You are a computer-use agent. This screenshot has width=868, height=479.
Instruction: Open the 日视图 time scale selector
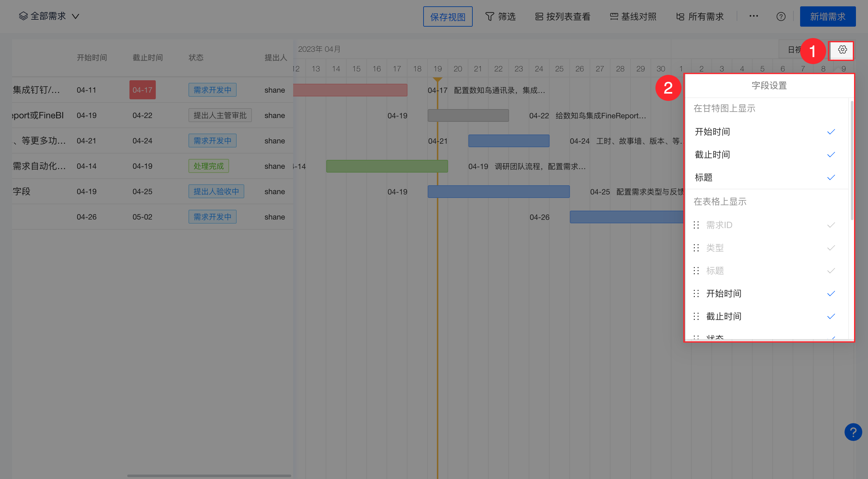(x=792, y=50)
